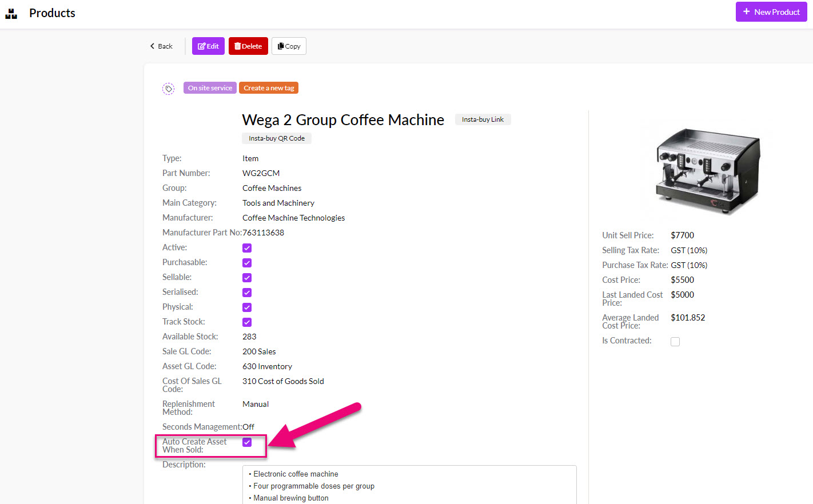Click manufacturer Coffee Machine Technologies
The height and width of the screenshot is (504, 813).
(x=294, y=218)
